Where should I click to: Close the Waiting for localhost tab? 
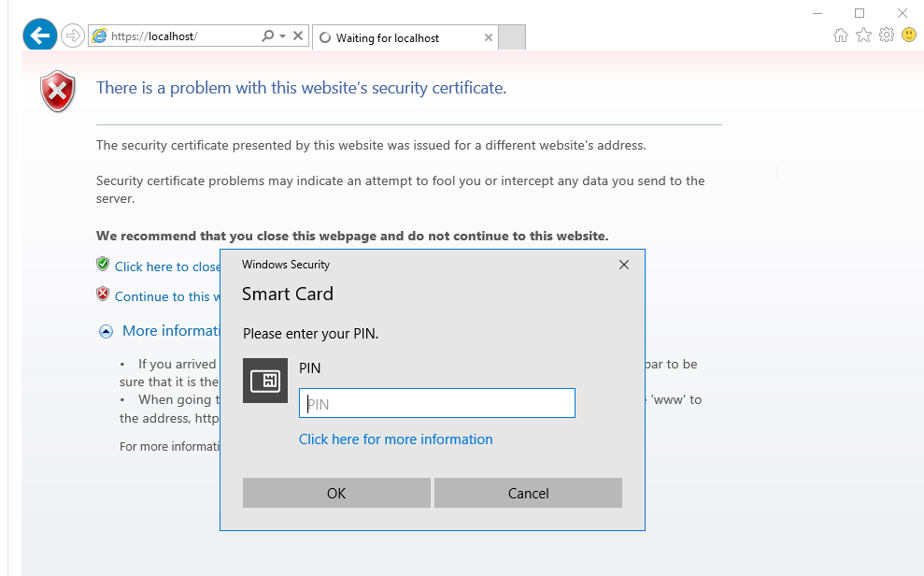[489, 38]
